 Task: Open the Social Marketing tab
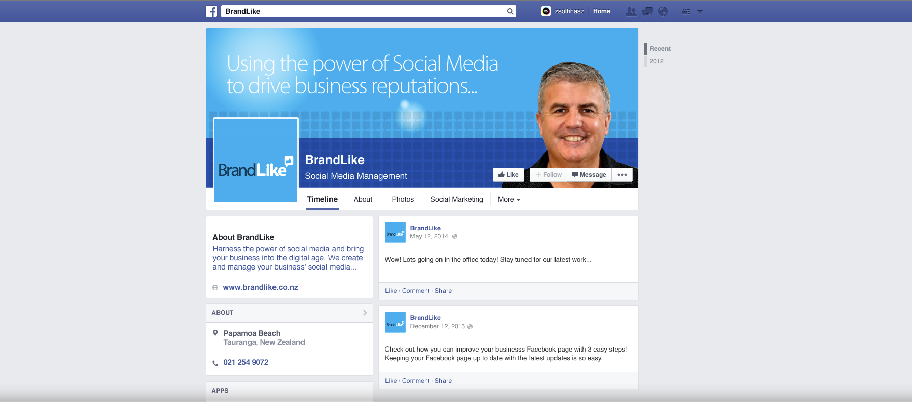pos(457,200)
